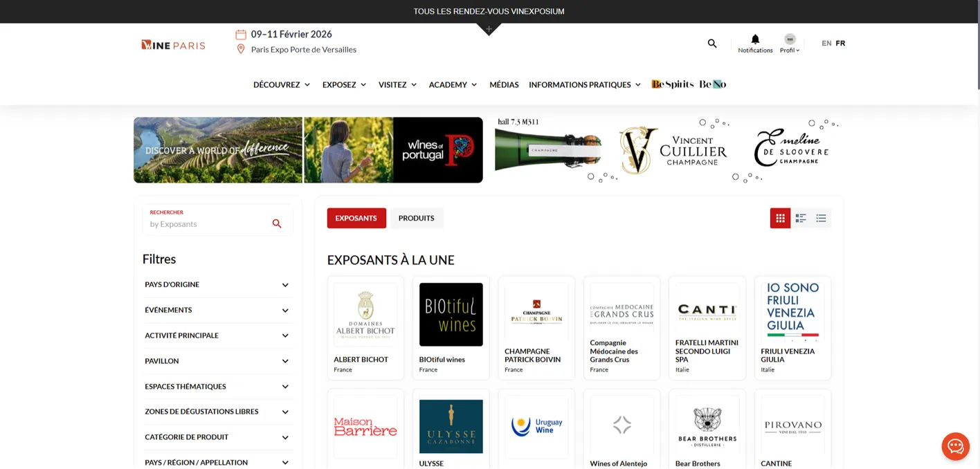This screenshot has width=980, height=469.
Task: Switch to detailed list view layout
Action: click(x=801, y=218)
